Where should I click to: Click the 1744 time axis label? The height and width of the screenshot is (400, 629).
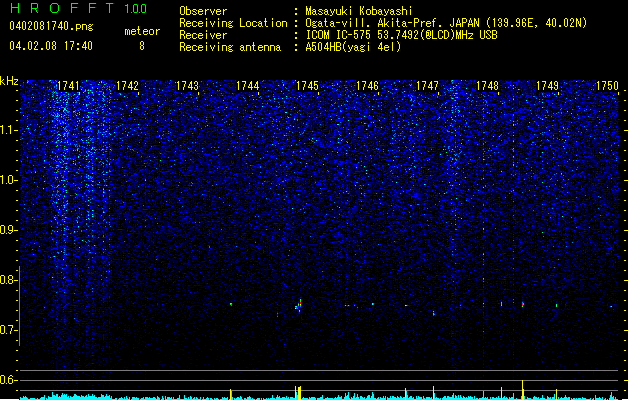(248, 86)
